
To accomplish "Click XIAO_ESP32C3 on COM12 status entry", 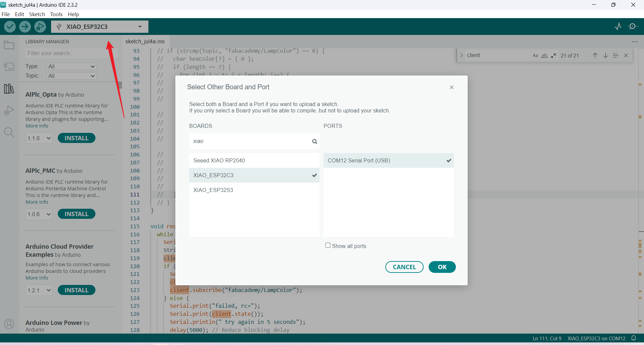I will [597, 338].
